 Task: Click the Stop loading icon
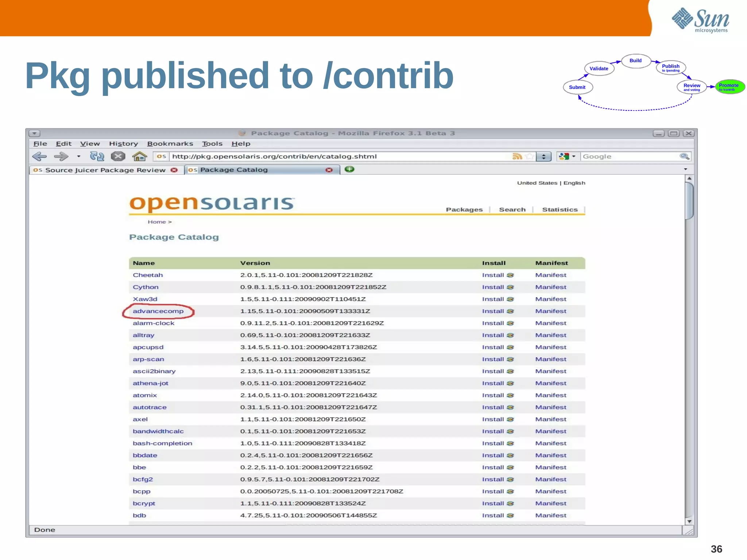(x=118, y=156)
